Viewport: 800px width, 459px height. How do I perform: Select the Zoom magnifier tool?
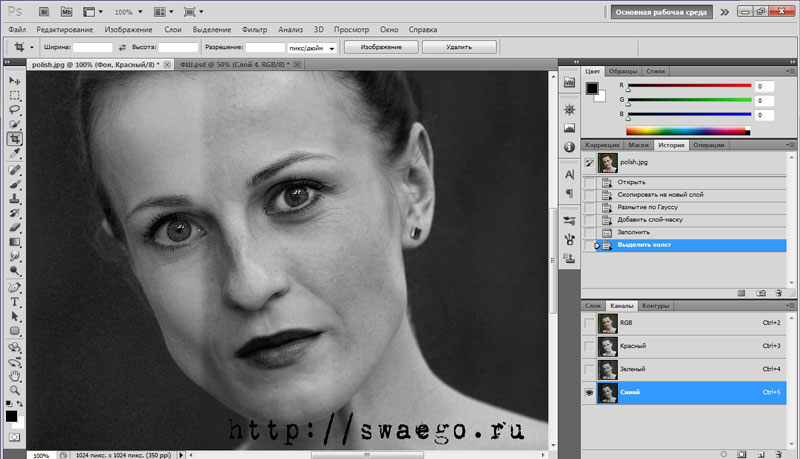coord(15,390)
